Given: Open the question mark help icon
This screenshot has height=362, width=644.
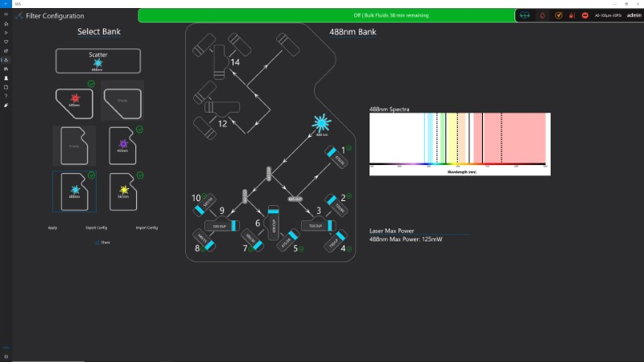Looking at the screenshot, I should 6,96.
